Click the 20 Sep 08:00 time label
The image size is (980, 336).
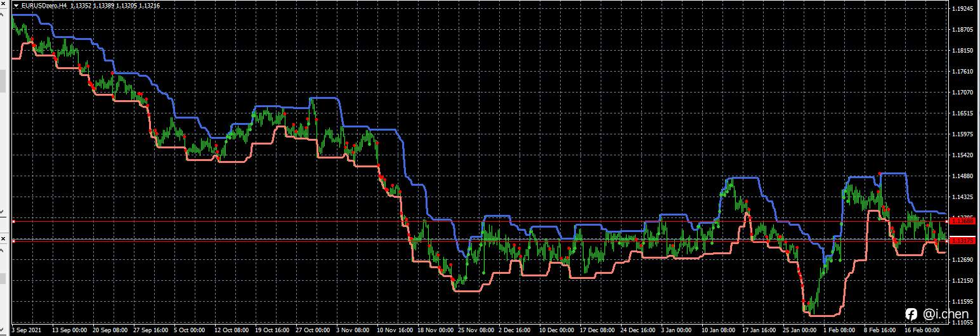click(x=110, y=330)
